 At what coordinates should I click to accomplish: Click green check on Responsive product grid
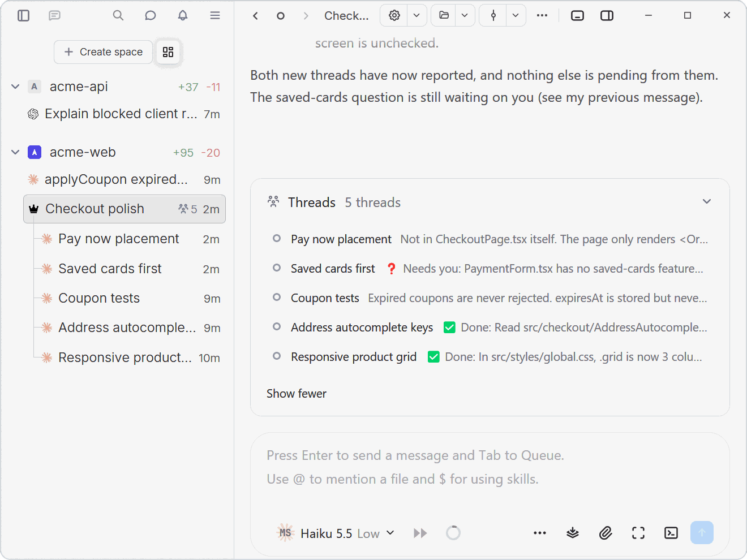[x=433, y=357]
